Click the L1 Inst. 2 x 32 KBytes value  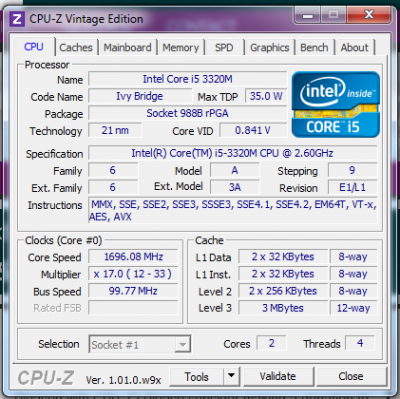tap(283, 274)
